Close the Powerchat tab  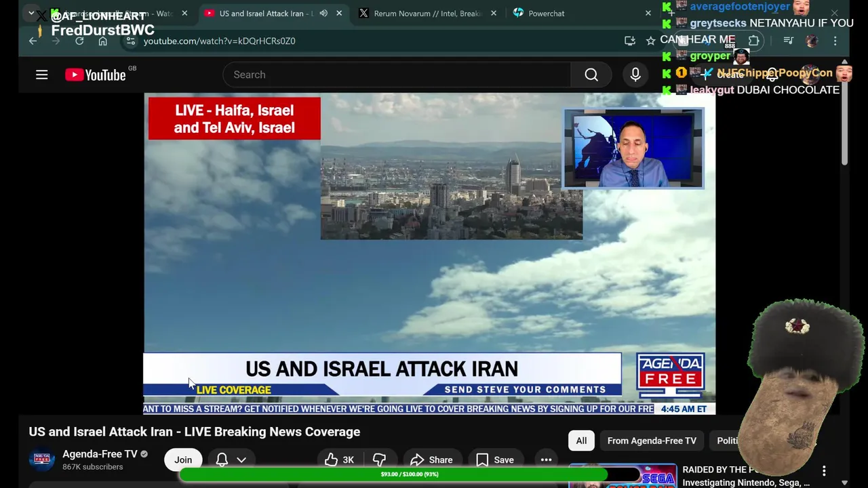point(648,14)
